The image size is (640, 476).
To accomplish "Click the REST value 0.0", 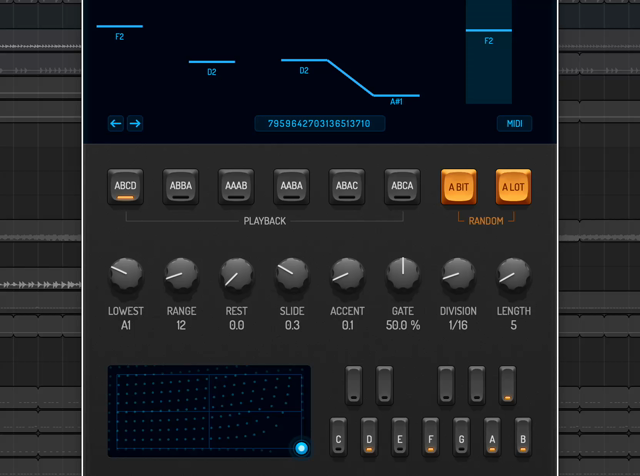I will pyautogui.click(x=237, y=325).
